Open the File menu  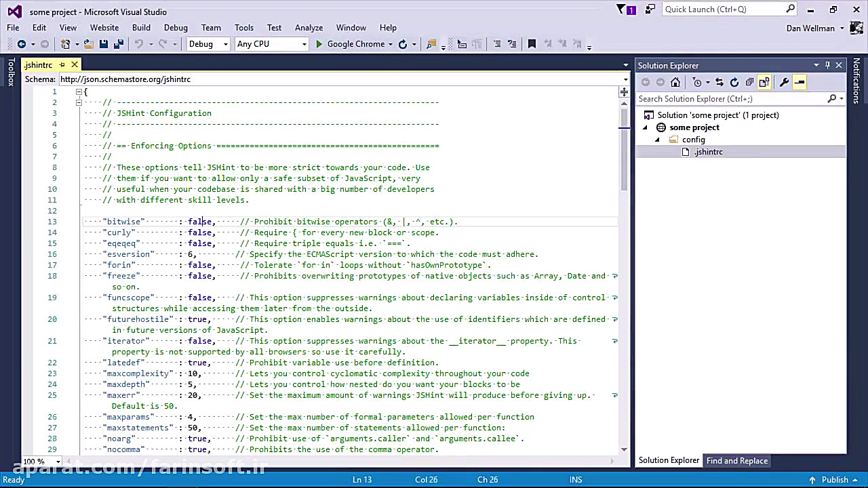coord(13,28)
